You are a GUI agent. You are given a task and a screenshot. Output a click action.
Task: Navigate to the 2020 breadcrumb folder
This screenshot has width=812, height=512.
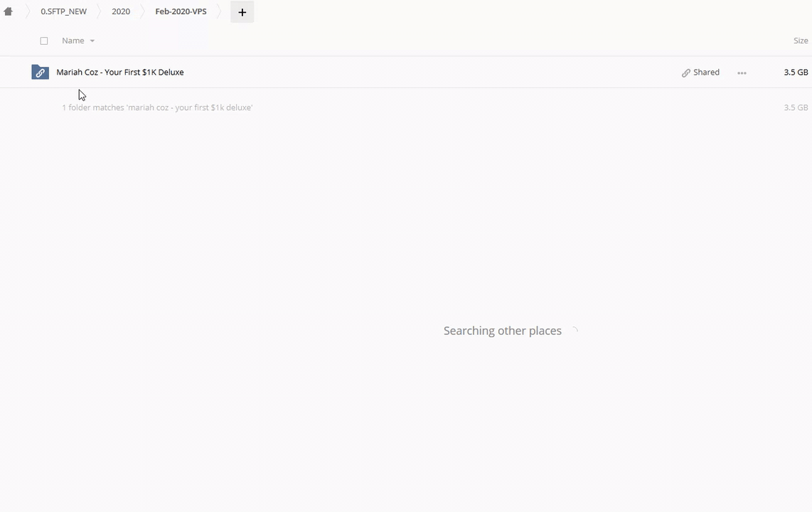pos(121,11)
